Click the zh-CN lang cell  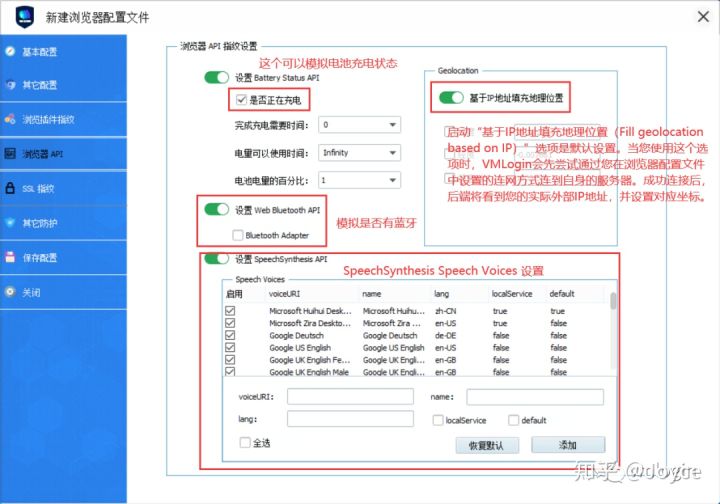445,311
